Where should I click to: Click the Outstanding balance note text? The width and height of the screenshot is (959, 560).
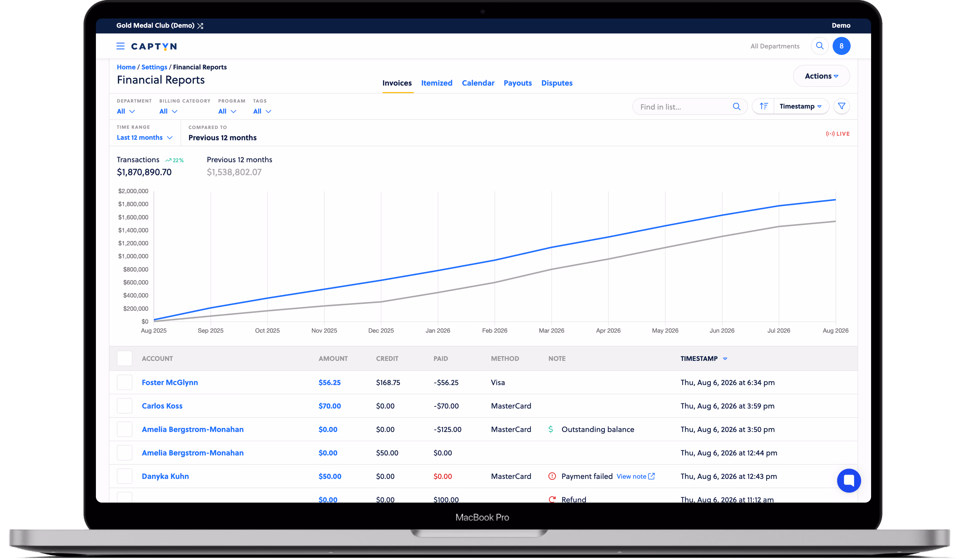[598, 429]
